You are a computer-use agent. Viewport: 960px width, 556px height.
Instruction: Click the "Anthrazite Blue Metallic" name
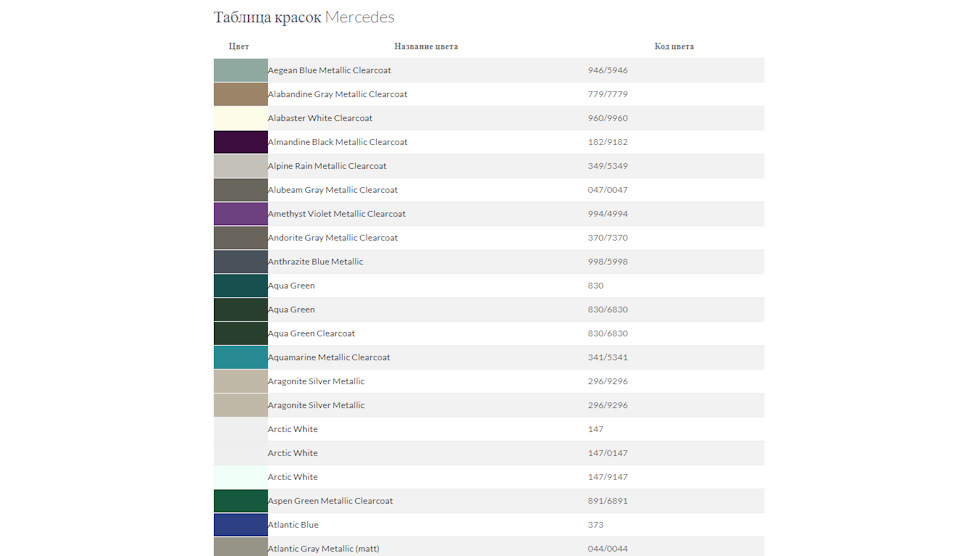click(315, 261)
